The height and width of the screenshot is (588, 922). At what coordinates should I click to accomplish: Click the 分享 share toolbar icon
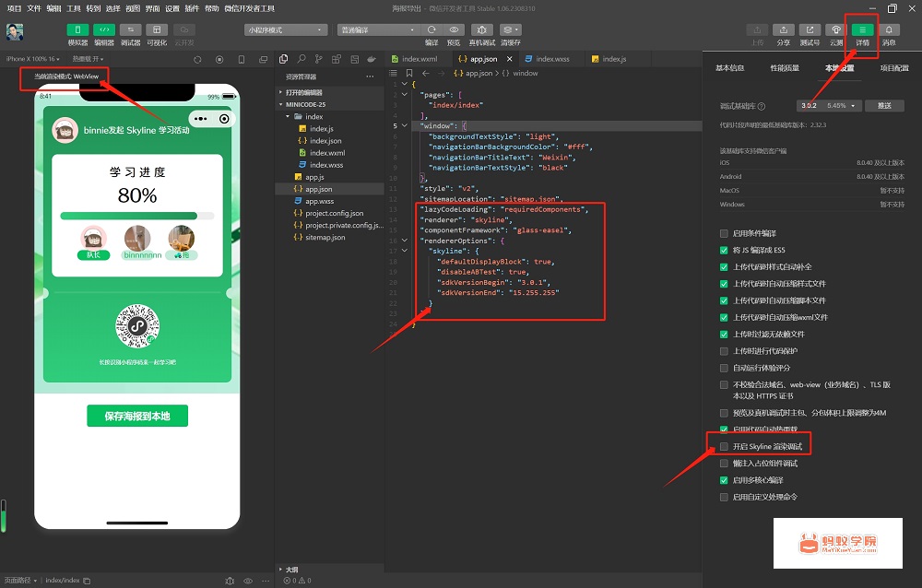[783, 30]
